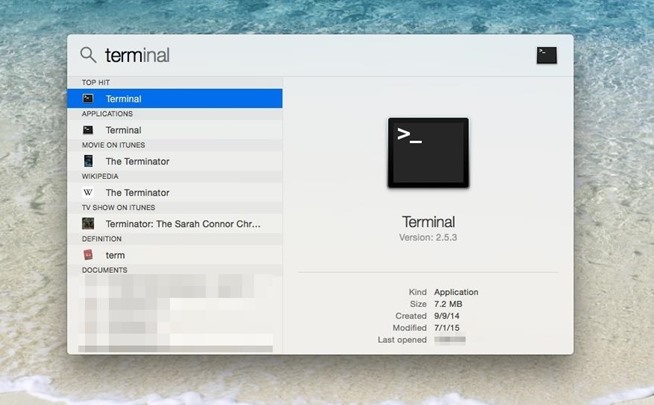Image resolution: width=654 pixels, height=405 pixels.
Task: Click into the search field containing "terminal"
Action: tap(300, 55)
